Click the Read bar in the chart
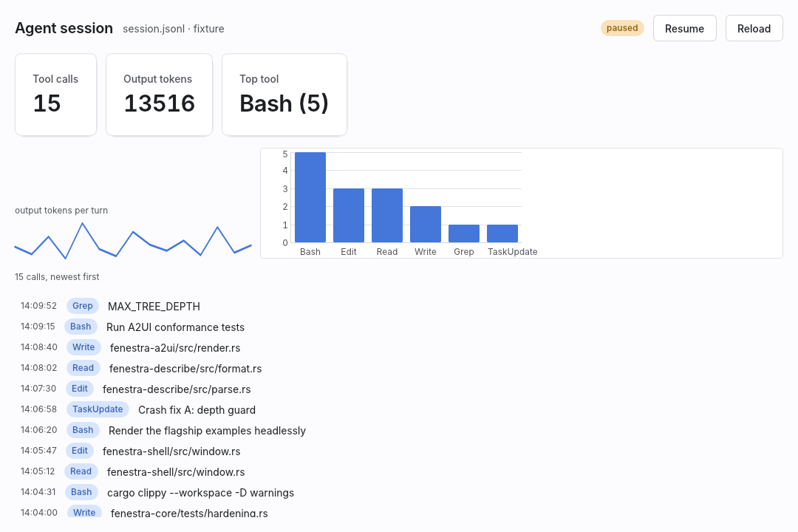The width and height of the screenshot is (798, 532). [387, 215]
